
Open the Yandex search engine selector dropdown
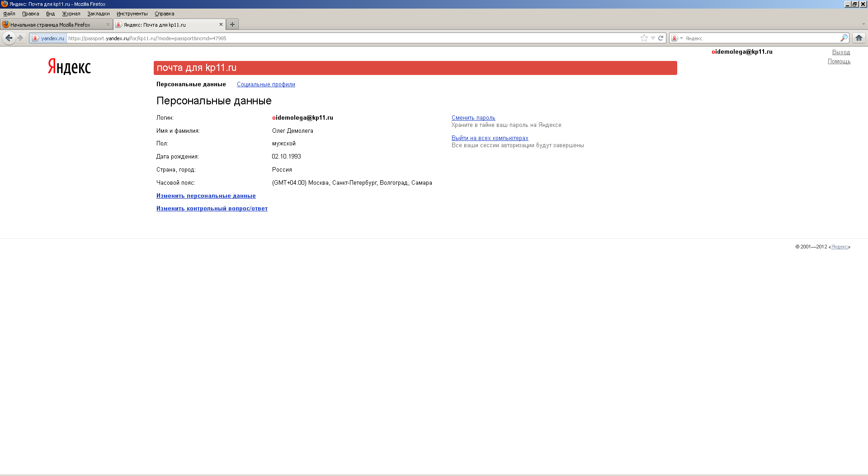click(677, 38)
